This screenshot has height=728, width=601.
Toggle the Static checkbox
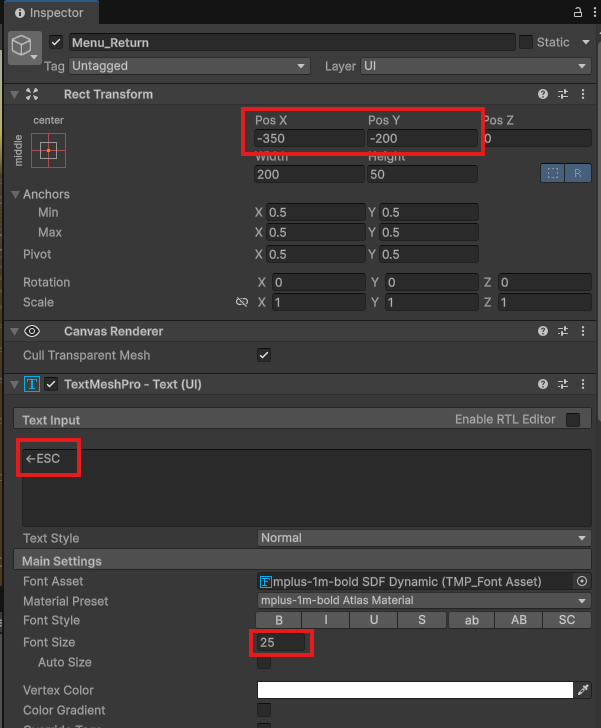pos(526,42)
